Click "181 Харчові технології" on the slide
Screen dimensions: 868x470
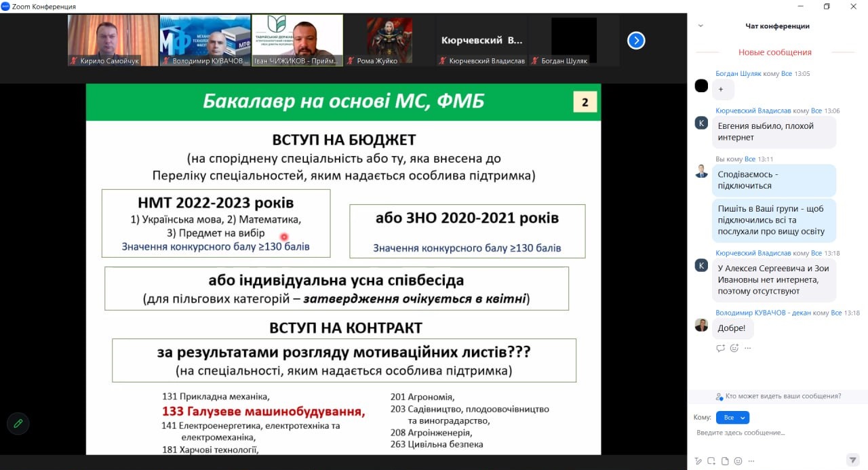(210, 450)
